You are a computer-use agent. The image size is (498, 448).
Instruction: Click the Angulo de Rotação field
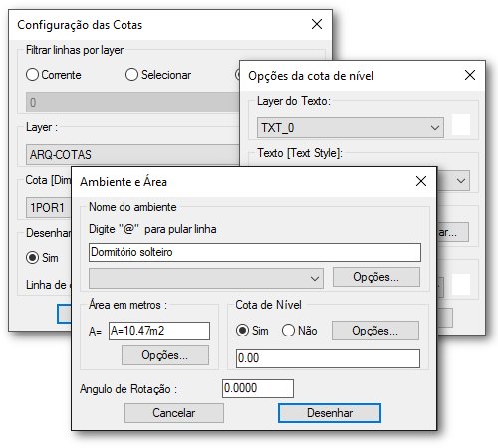(258, 388)
